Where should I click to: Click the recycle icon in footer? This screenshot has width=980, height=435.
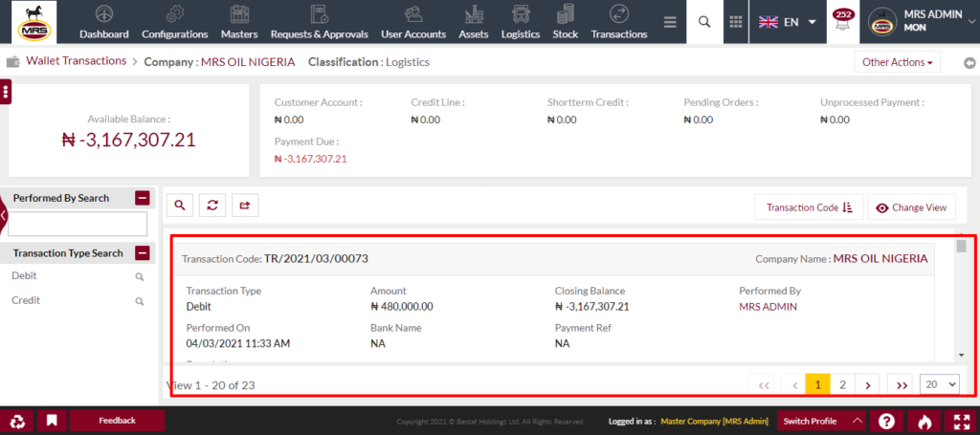coord(17,421)
